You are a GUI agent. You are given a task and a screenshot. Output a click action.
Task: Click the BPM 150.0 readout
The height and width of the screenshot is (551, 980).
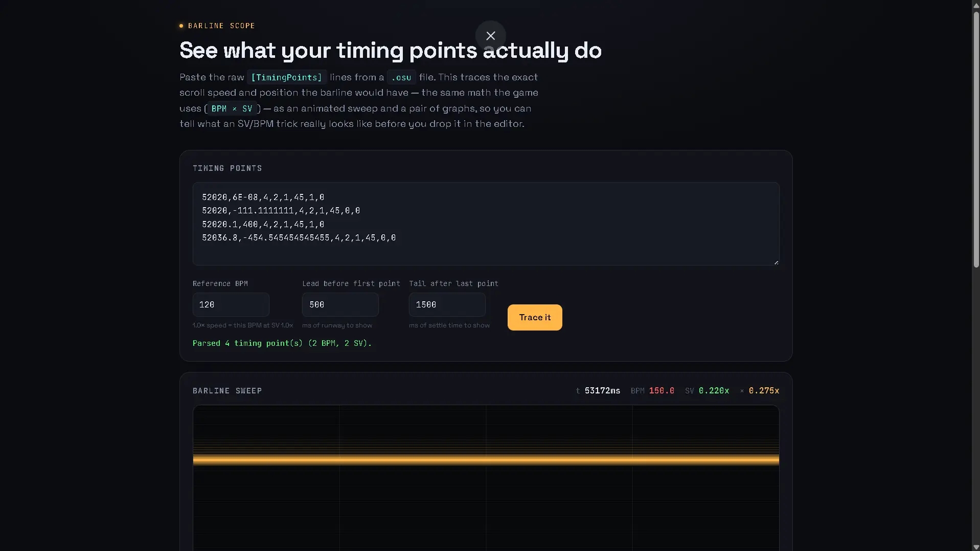652,390
